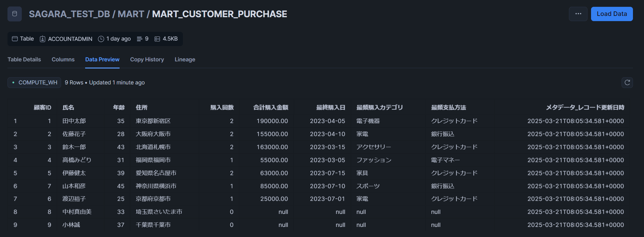Click the 愛知県名古屋市 address cell
644x237 pixels.
pos(156,173)
